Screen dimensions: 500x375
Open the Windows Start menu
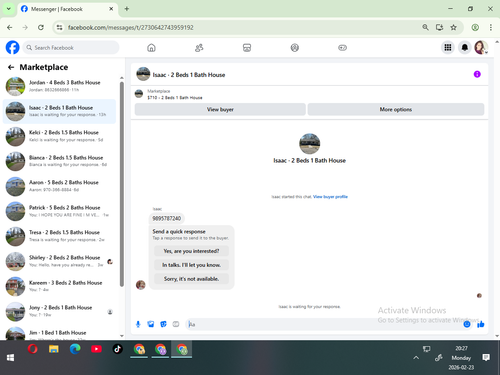tap(10, 358)
